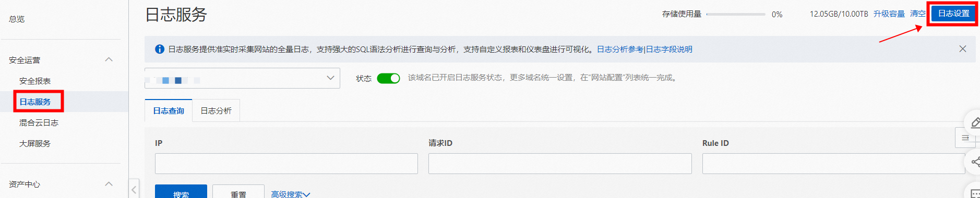This screenshot has height=198, width=980.
Task: Collapse the 安全运营 menu section
Action: point(109,59)
